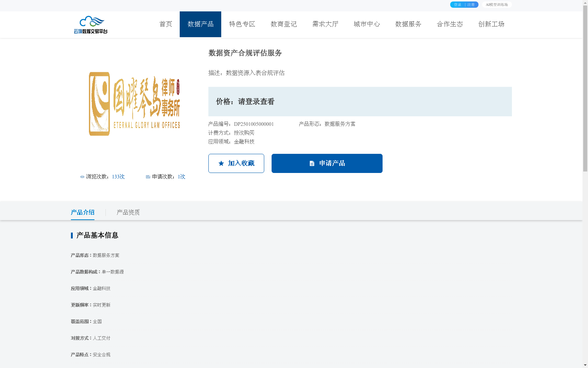Viewport: 588px width, 368px height.
Task: Open 数据服务 navigation item
Action: 408,24
